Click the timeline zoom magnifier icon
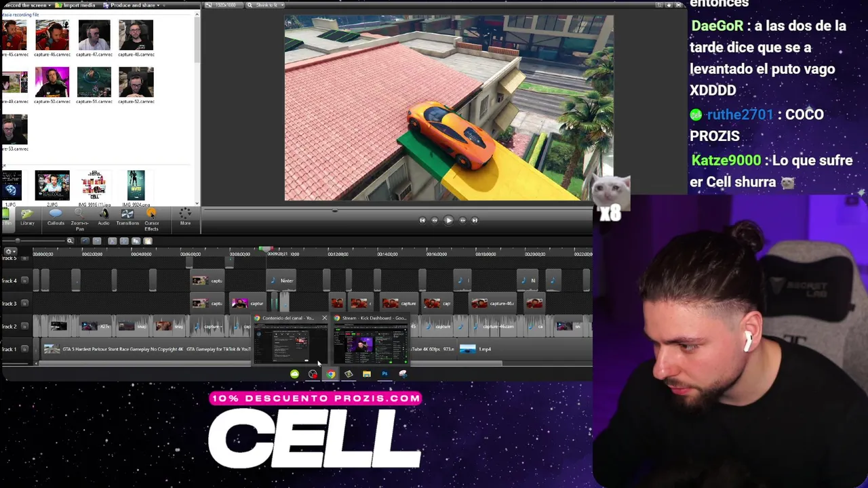The image size is (868, 488). pyautogui.click(x=70, y=241)
